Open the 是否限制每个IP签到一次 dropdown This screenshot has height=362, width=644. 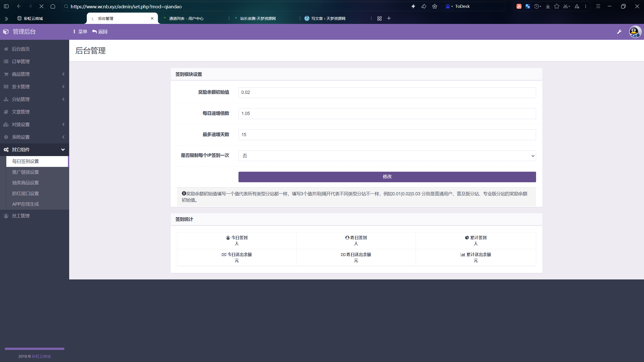point(387,156)
